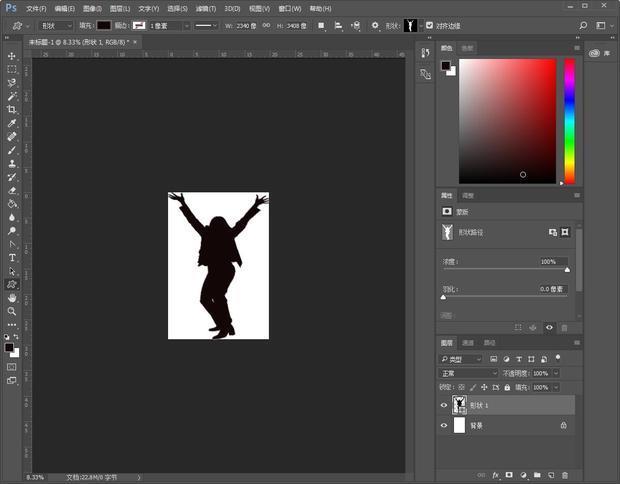Open the blend mode dropdown 正常

(x=469, y=373)
